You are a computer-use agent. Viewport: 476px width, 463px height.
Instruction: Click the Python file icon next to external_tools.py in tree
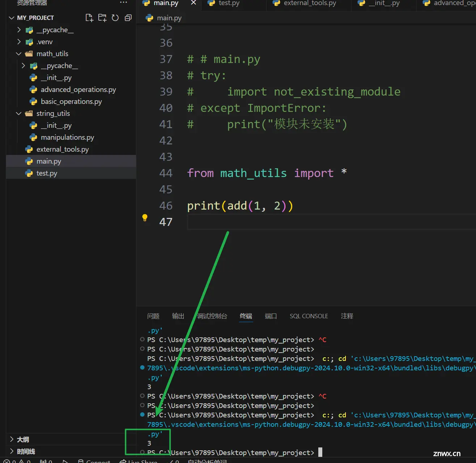click(29, 149)
